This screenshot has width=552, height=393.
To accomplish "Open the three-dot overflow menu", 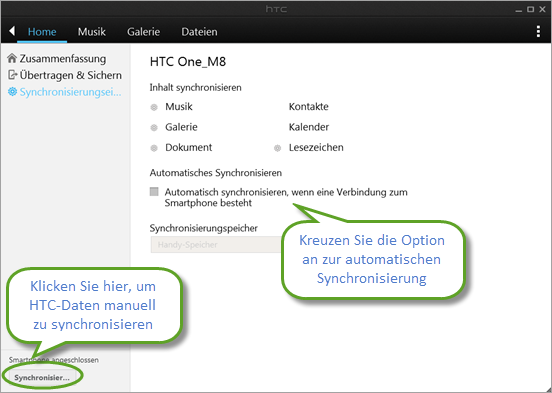I will pyautogui.click(x=538, y=31).
